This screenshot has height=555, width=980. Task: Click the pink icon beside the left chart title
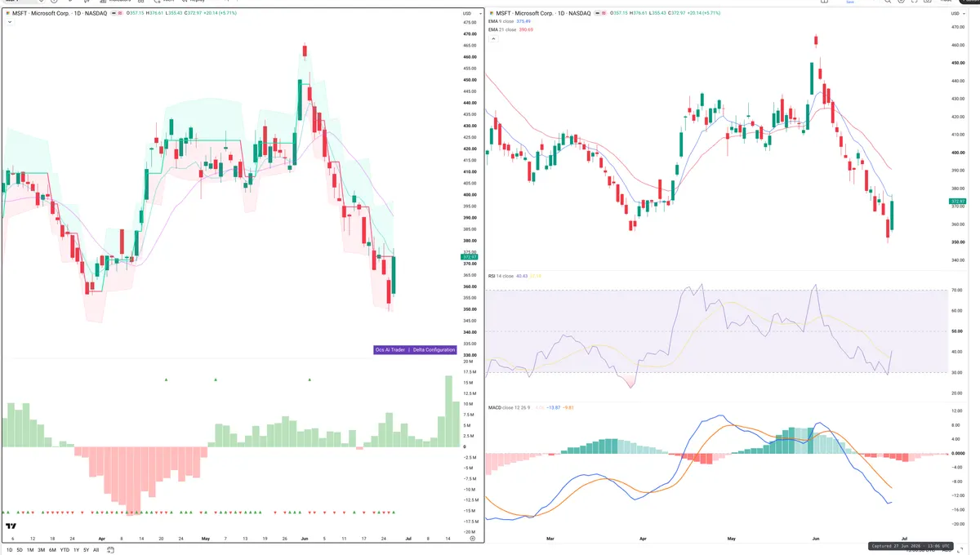click(120, 13)
